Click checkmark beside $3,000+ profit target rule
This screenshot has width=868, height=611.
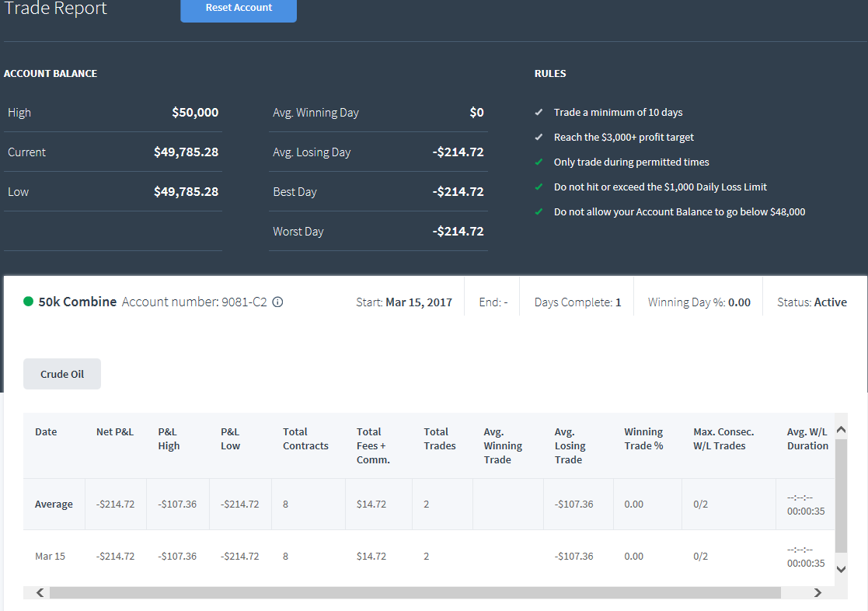(x=539, y=137)
